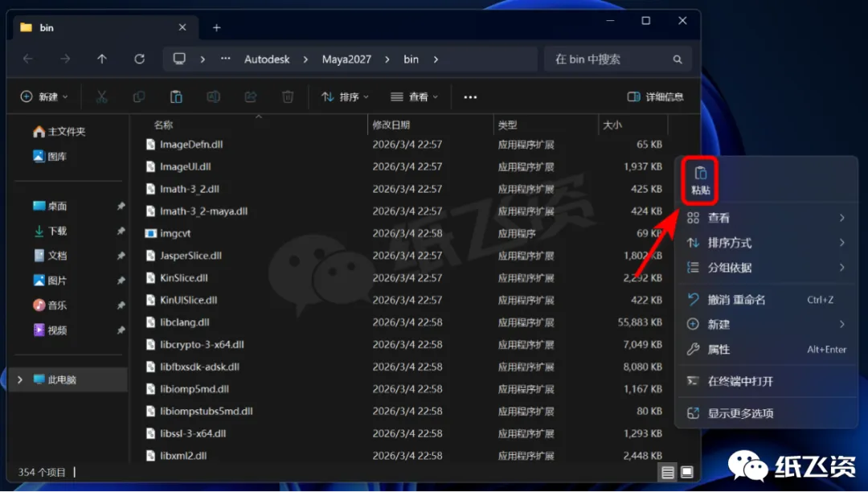
Task: Go back with the left arrow button
Action: (x=27, y=59)
